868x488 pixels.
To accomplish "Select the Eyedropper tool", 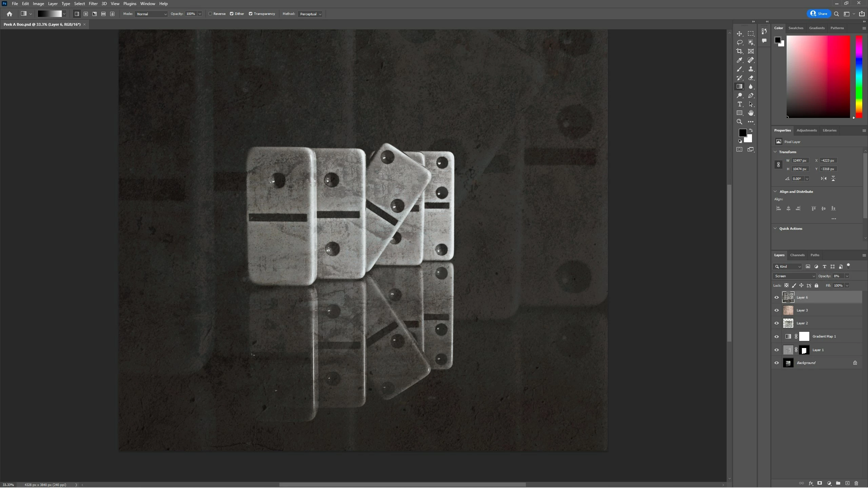I will tap(739, 60).
